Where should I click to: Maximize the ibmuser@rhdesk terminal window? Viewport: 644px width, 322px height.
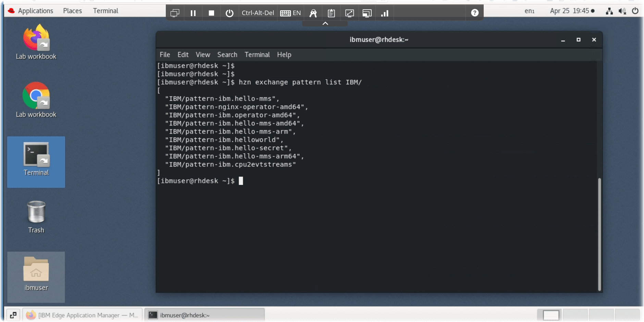tap(579, 40)
